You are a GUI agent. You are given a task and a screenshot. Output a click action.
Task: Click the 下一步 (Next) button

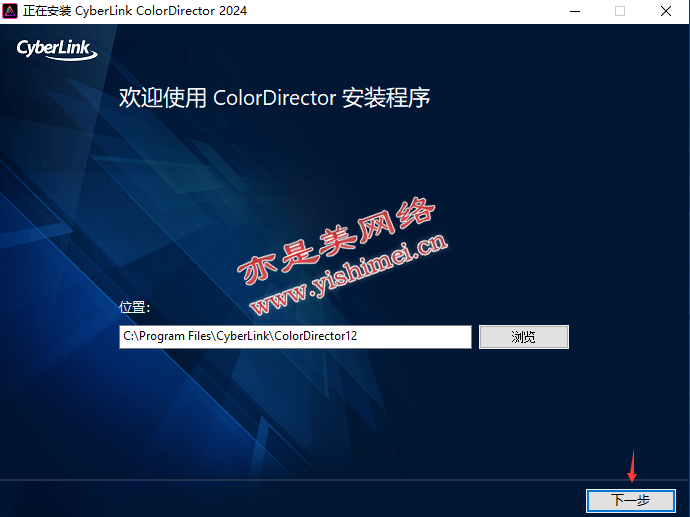[x=631, y=500]
